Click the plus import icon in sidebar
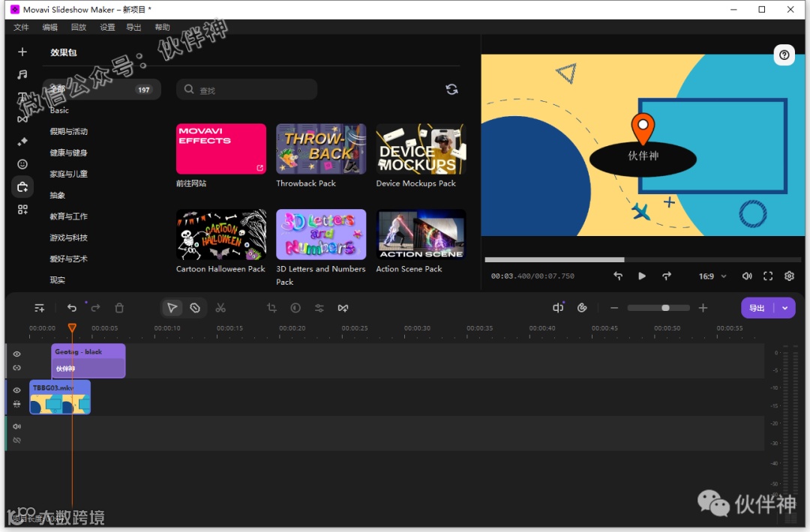Image resolution: width=810 pixels, height=532 pixels. [x=22, y=52]
